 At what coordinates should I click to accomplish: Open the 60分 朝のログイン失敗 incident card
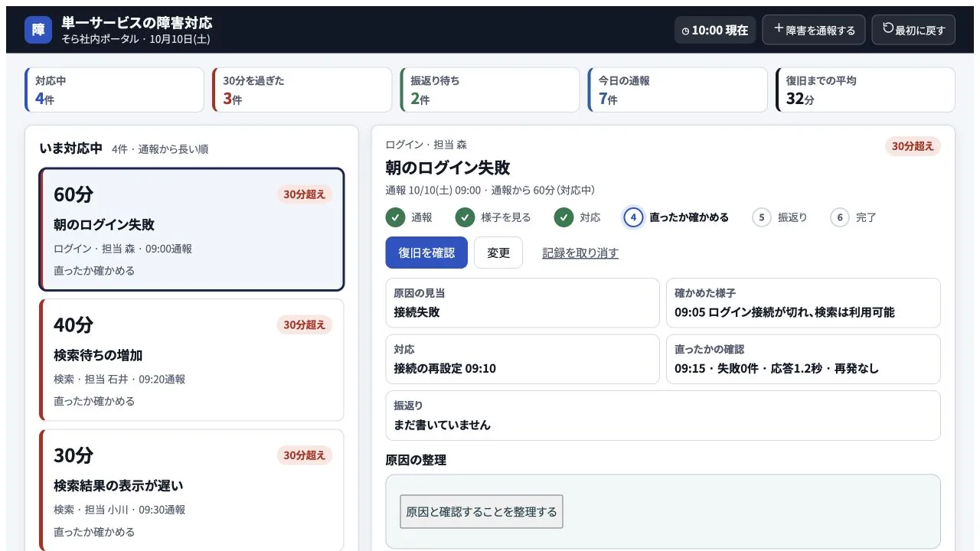pyautogui.click(x=191, y=230)
